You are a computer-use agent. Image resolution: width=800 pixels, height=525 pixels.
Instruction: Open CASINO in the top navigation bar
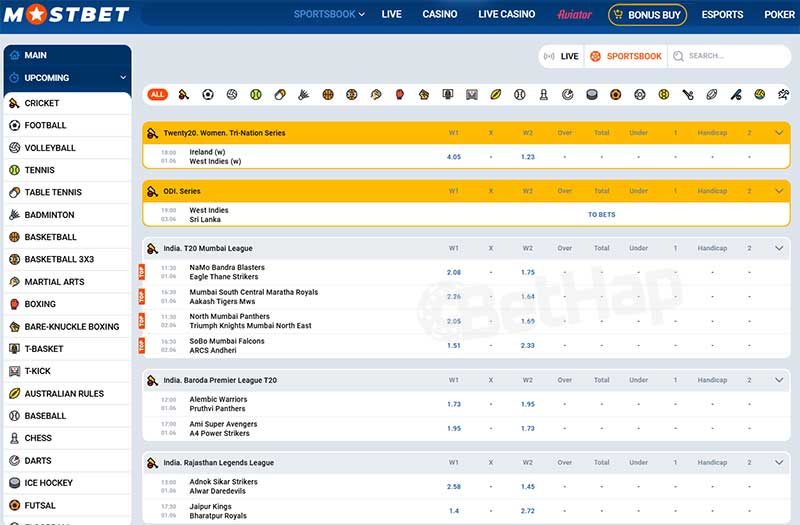440,14
